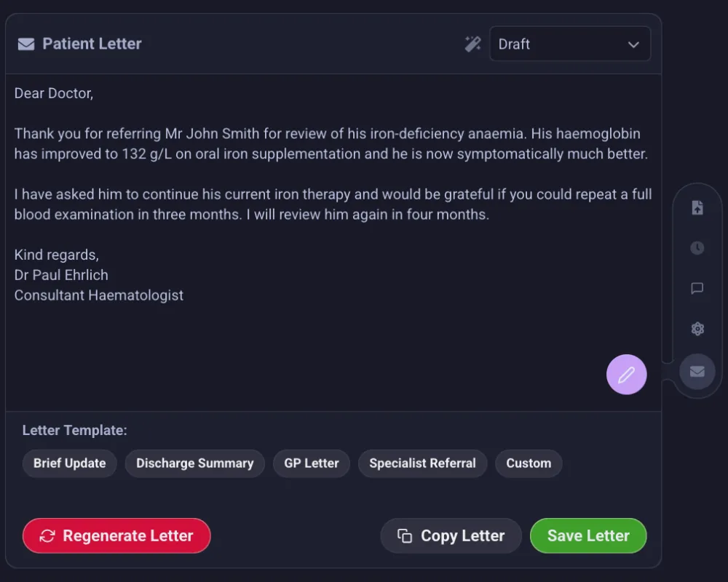Open the Draft status dropdown
Image resolution: width=728 pixels, height=582 pixels.
click(x=570, y=44)
